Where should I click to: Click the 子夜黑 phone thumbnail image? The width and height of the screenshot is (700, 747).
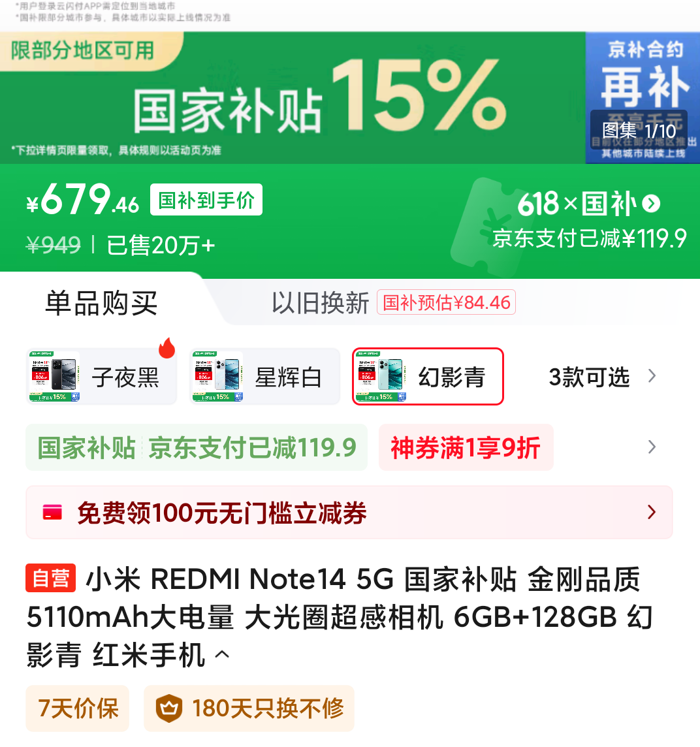tap(54, 376)
